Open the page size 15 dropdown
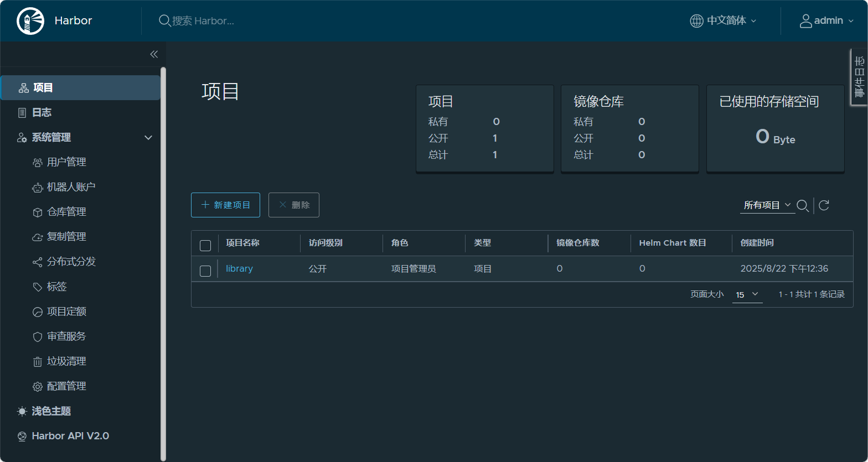The height and width of the screenshot is (462, 868). (747, 295)
